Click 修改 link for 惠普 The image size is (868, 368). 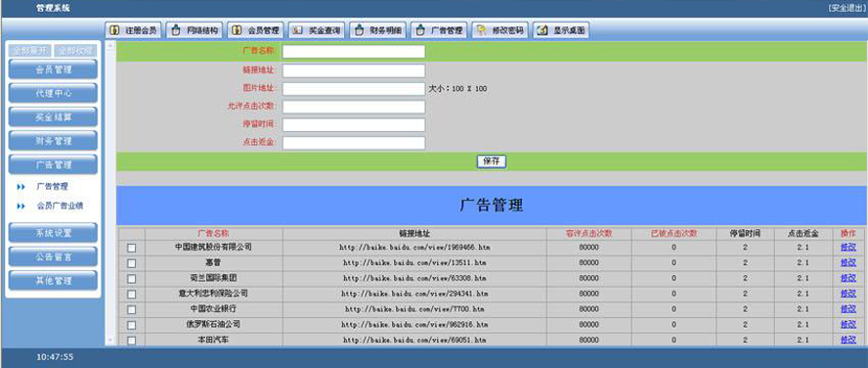point(847,262)
